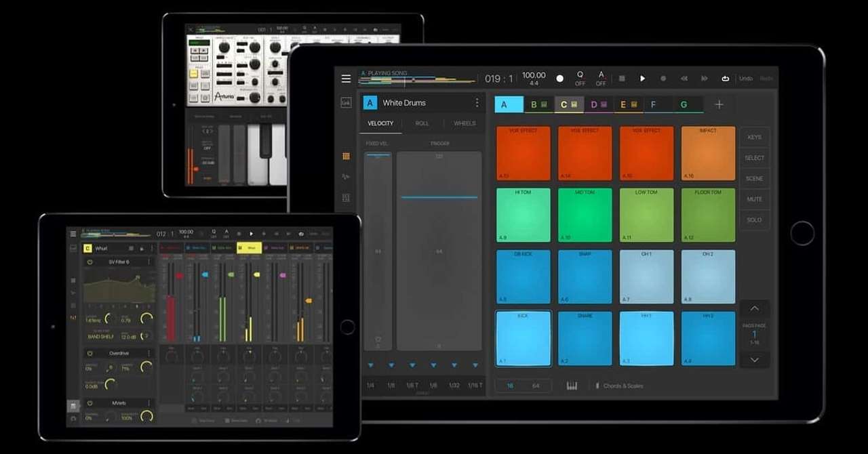Stop playback using the square stop icon
The height and width of the screenshot is (454, 868).
[x=622, y=79]
